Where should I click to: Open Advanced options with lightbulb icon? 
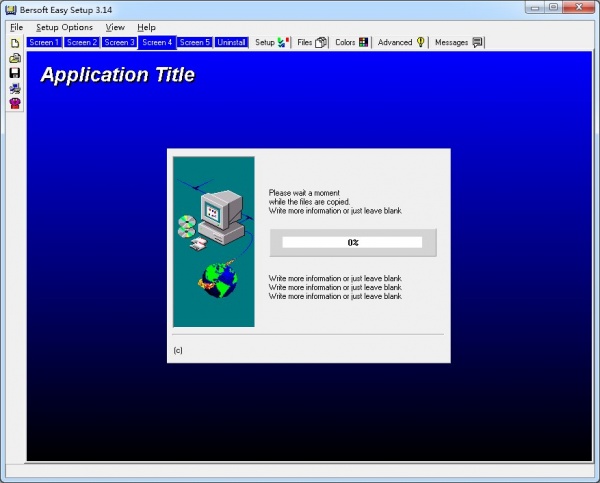click(x=401, y=42)
